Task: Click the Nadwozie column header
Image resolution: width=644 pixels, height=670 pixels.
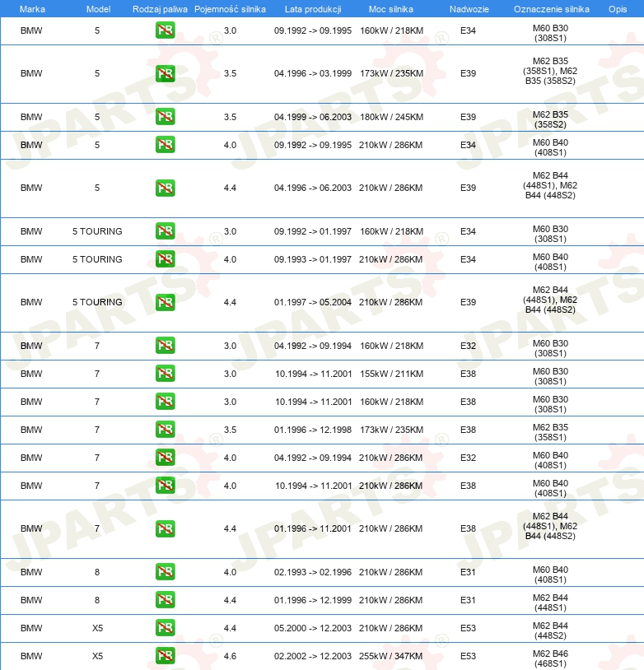Action: click(469, 9)
